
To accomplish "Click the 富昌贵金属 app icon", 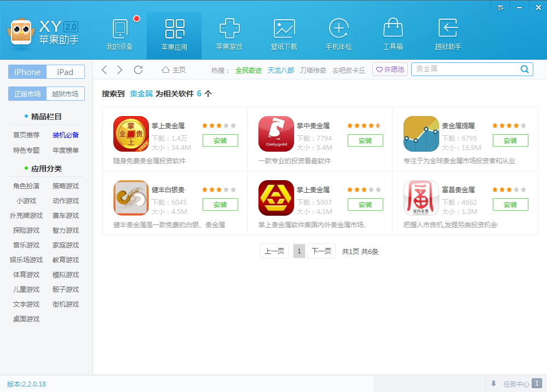I will click(x=422, y=198).
